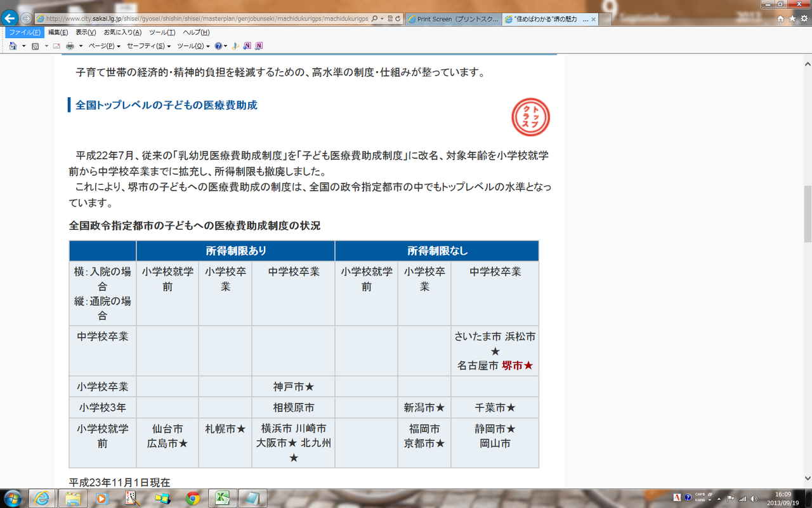Launch Windows Media Player from taskbar
This screenshot has width=812, height=508.
(x=103, y=498)
